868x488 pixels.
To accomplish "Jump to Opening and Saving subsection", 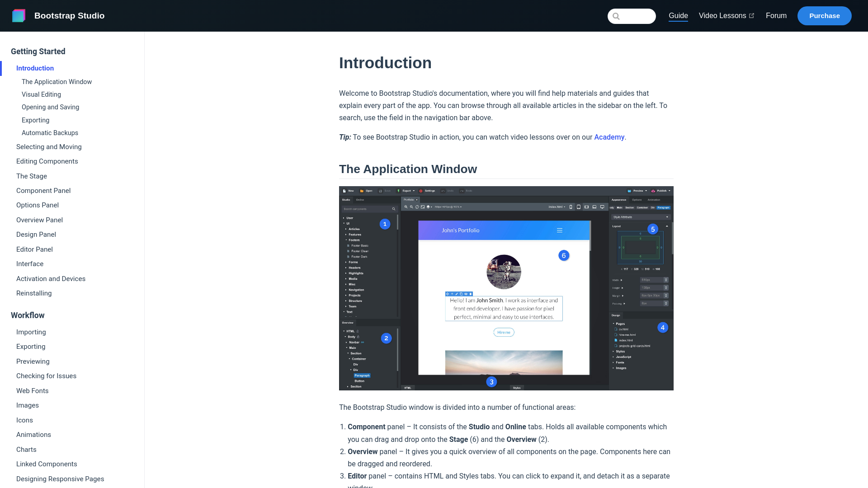I will coord(50,107).
